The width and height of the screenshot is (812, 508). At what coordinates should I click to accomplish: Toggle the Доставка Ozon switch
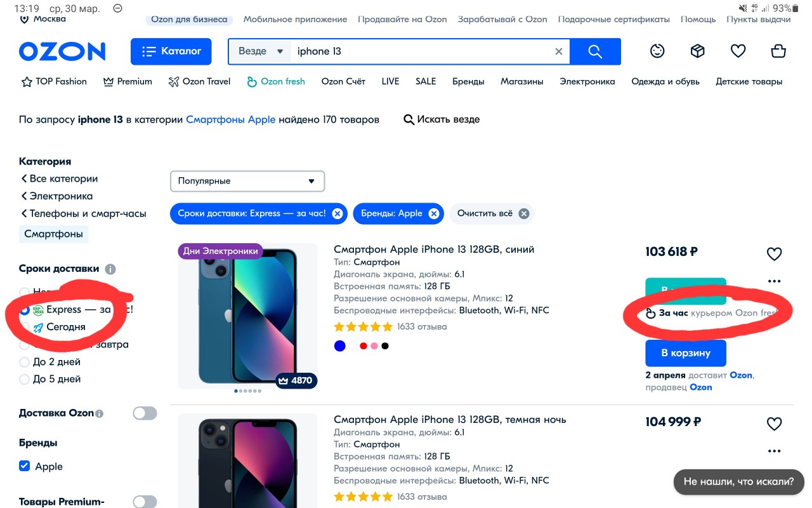(x=145, y=413)
